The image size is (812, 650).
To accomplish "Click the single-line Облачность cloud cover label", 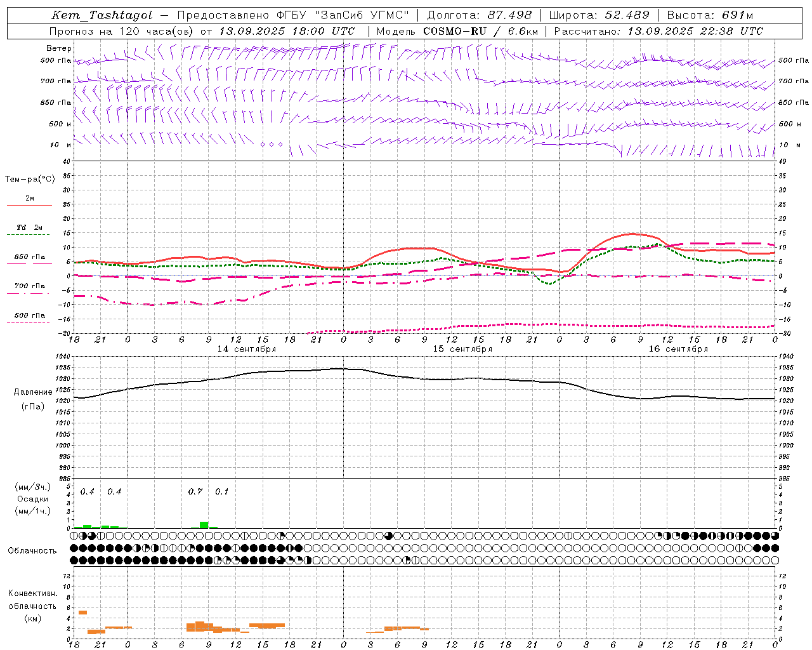I will (32, 551).
